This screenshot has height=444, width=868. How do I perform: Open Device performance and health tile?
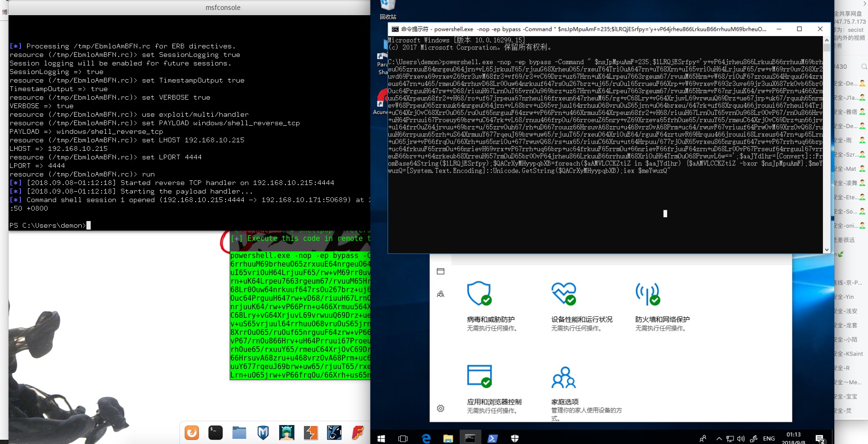[582, 306]
